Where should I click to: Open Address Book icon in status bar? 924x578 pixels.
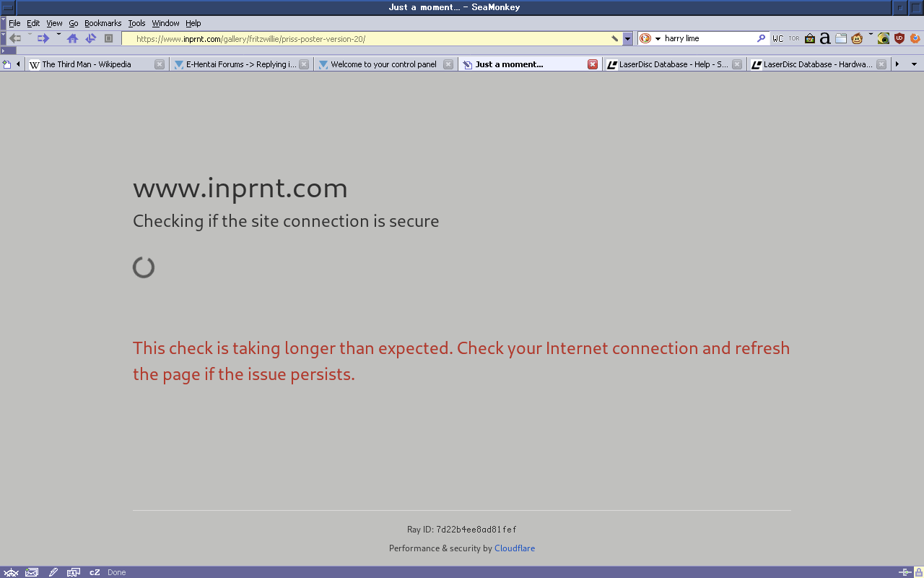(x=74, y=572)
